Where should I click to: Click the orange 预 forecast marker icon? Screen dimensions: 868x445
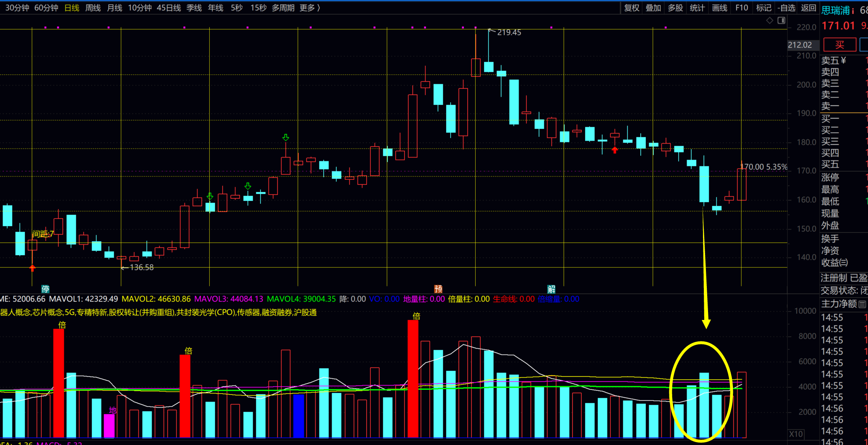coord(438,289)
